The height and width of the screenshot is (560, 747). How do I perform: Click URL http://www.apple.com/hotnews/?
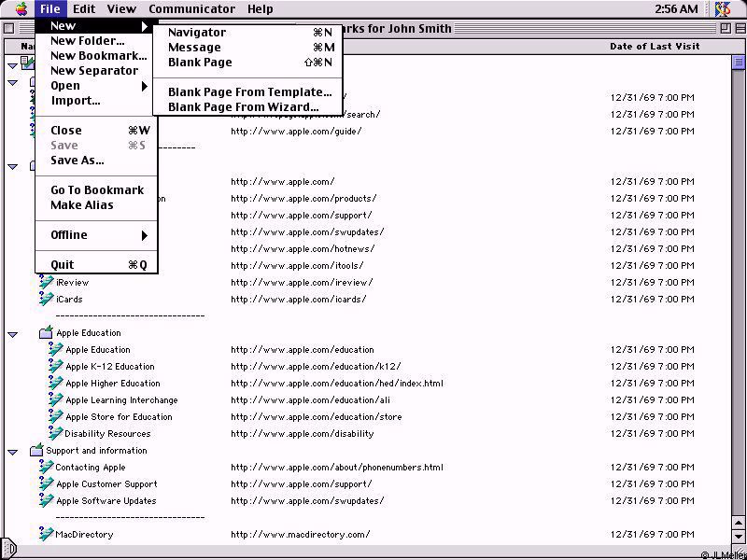click(303, 248)
